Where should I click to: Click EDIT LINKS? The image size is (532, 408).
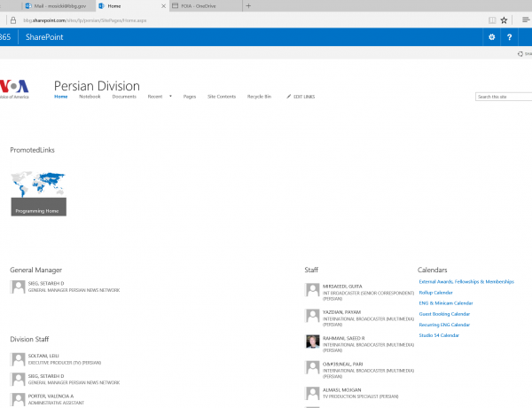304,97
